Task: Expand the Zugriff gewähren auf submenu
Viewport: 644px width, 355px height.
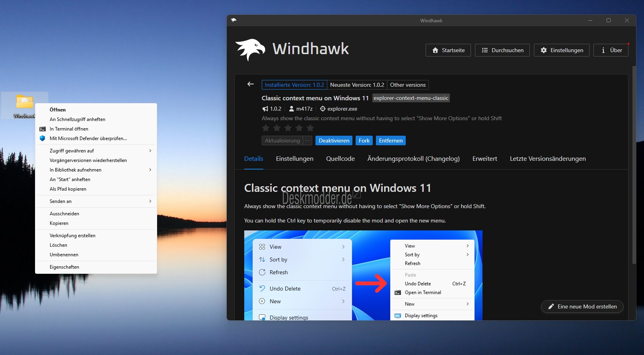Action: [96, 151]
